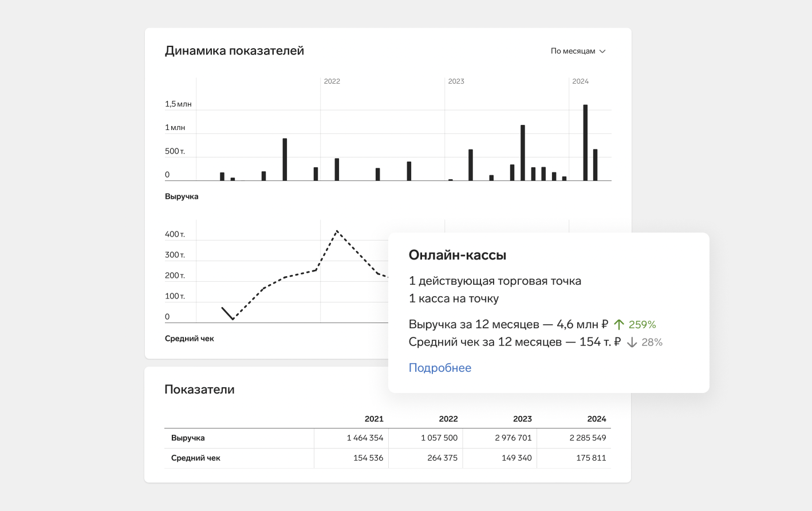The height and width of the screenshot is (511, 812).
Task: Click the 2024 year marker on revenue chart
Action: [x=580, y=81]
